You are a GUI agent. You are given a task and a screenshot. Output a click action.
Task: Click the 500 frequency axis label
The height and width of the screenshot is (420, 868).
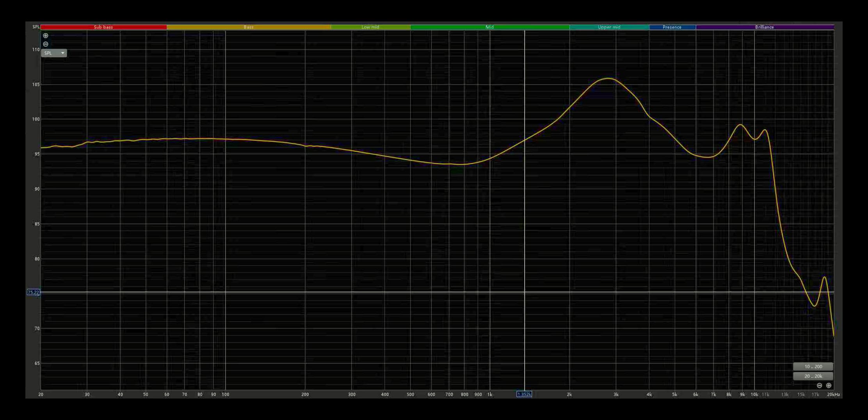tap(410, 395)
